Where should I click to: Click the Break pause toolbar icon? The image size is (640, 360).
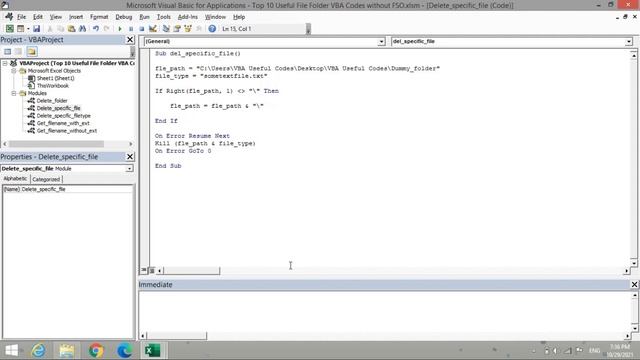click(131, 29)
